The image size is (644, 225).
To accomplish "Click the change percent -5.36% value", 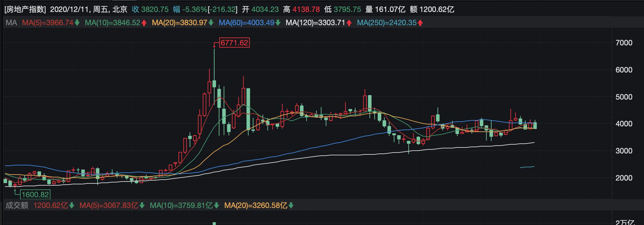I will coord(194,9).
